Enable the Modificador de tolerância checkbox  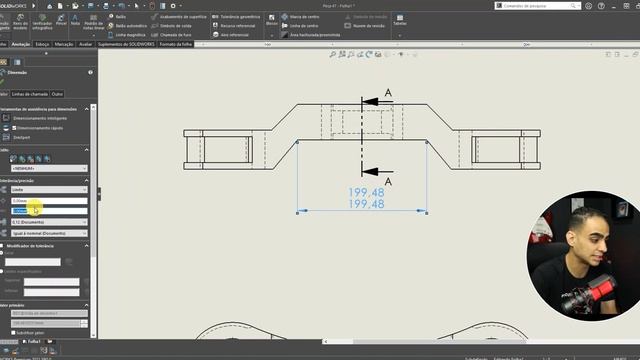pos(2,246)
